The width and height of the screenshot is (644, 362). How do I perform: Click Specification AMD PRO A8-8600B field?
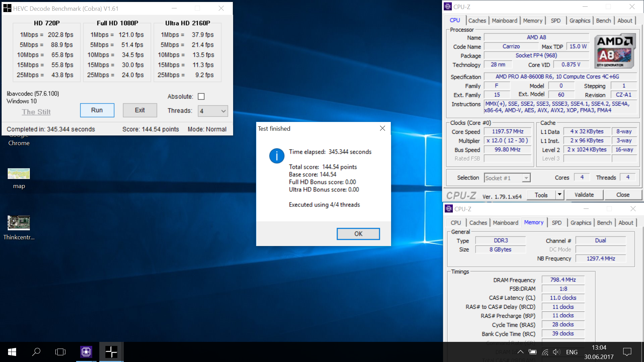pos(560,77)
